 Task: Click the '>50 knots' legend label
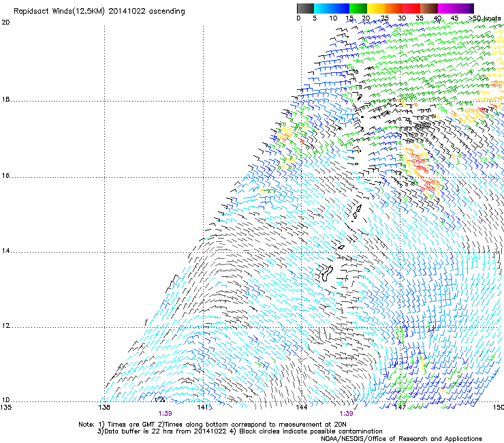point(485,18)
